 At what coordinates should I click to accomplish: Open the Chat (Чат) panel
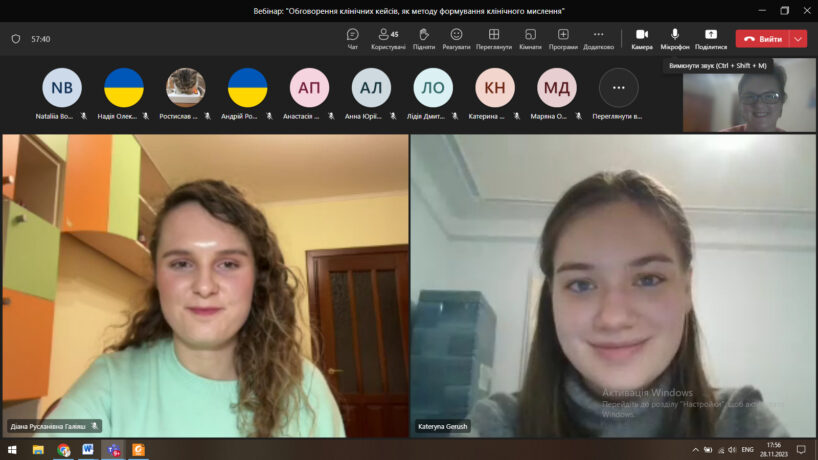coord(352,38)
